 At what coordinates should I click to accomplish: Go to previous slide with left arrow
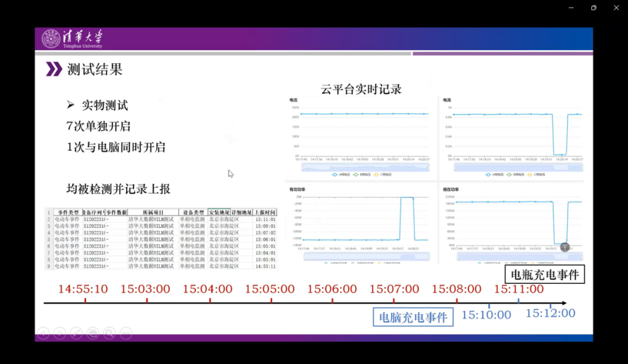tap(43, 333)
